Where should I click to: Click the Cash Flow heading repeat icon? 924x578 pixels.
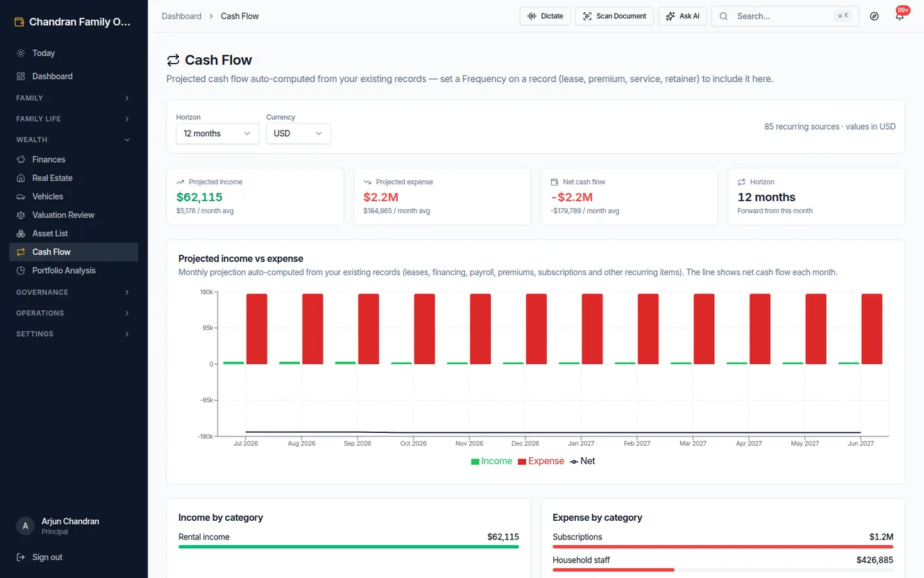point(173,60)
